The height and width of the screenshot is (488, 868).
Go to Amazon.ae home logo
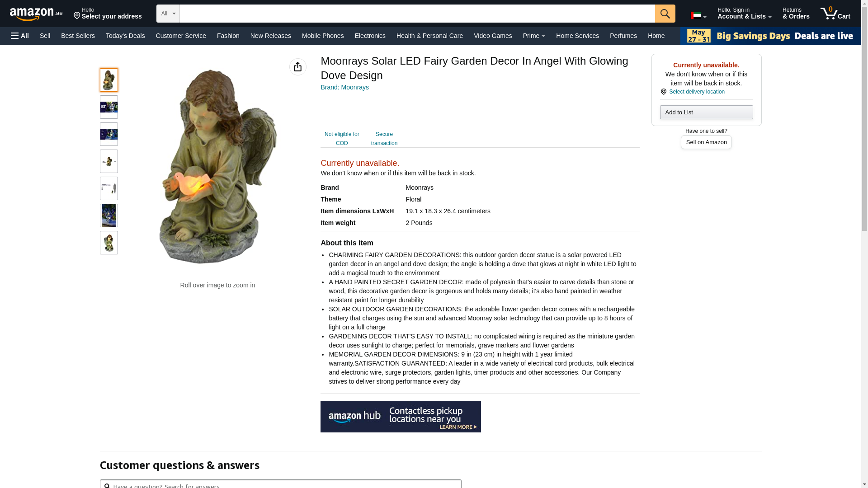(x=36, y=14)
